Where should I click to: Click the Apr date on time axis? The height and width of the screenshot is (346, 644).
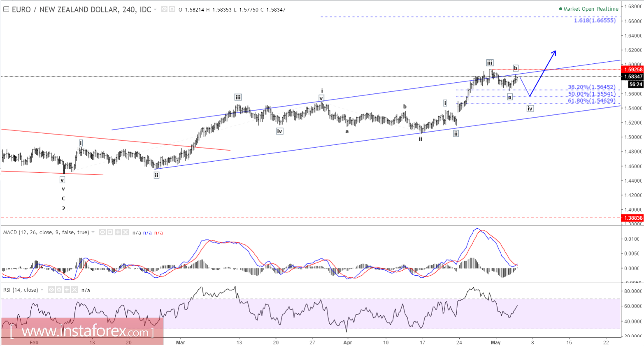coord(348,342)
